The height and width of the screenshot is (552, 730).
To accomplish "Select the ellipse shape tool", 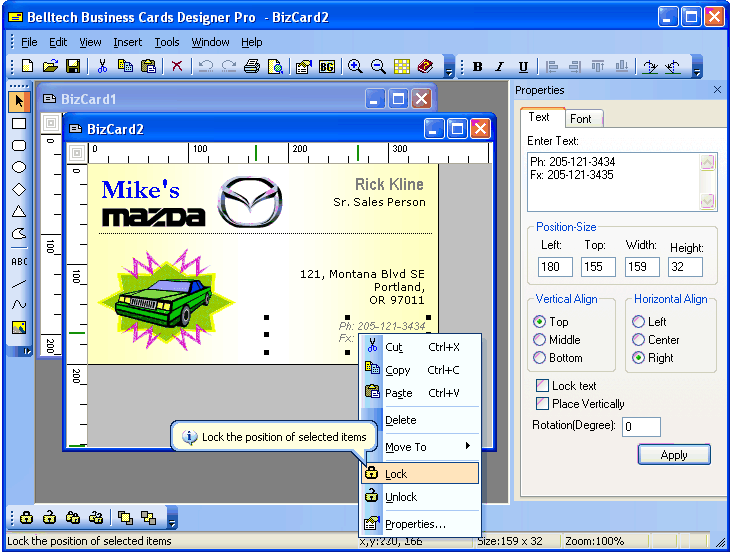I will [x=19, y=167].
